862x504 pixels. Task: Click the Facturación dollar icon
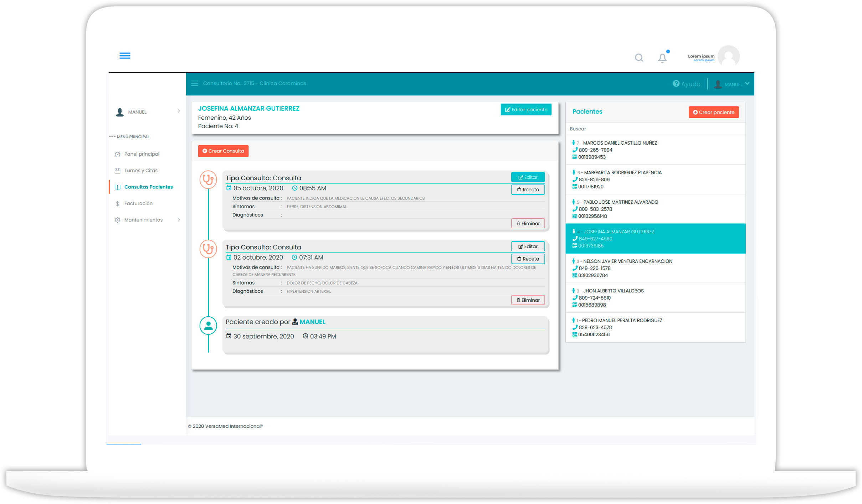pyautogui.click(x=117, y=203)
